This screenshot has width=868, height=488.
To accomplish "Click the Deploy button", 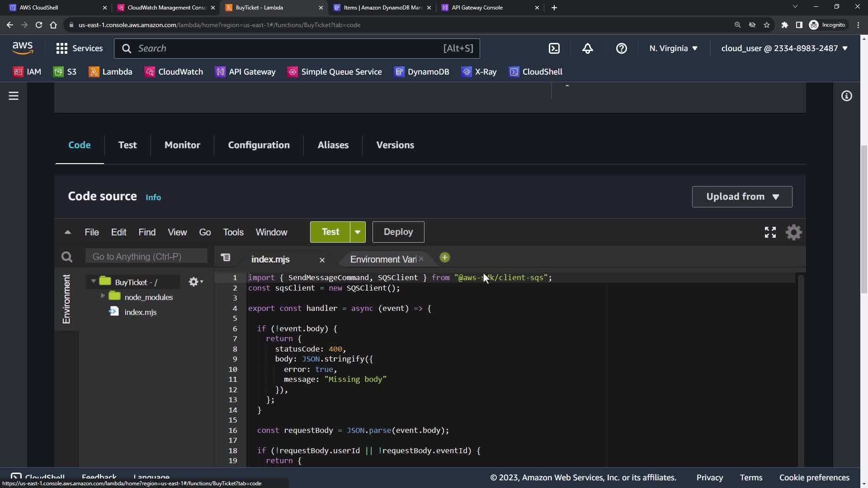I will [398, 232].
